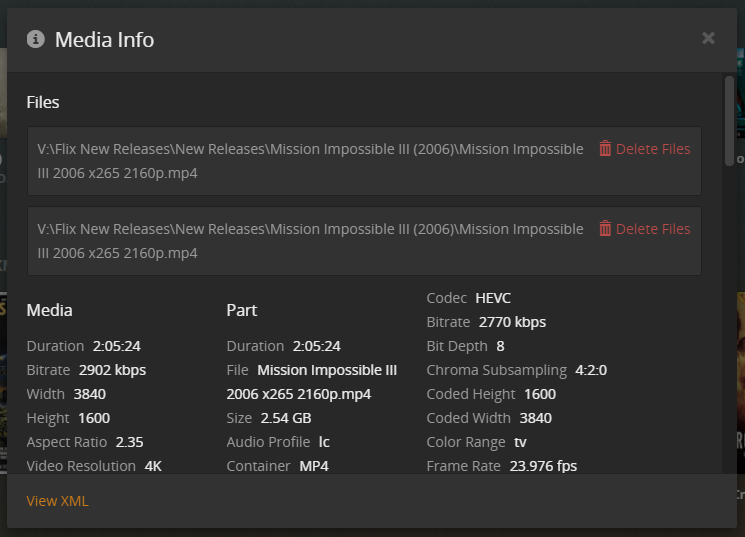
Task: Click the 4K video resolution value
Action: (153, 466)
